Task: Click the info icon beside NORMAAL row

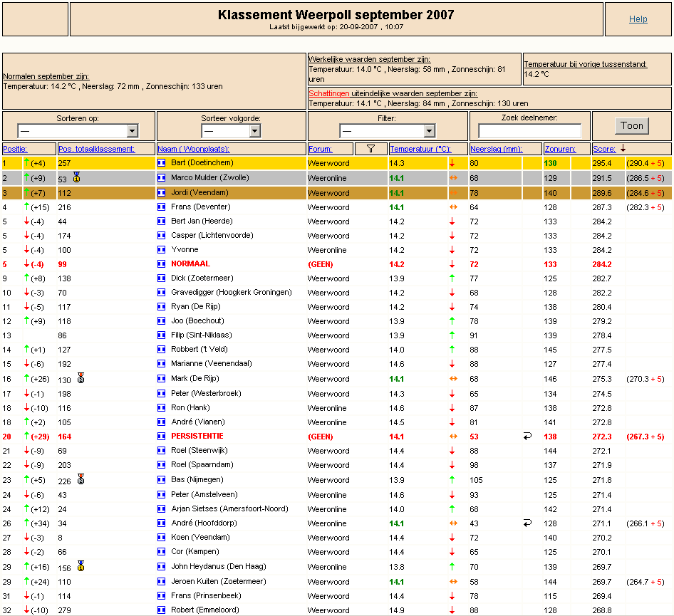Action: (x=161, y=263)
